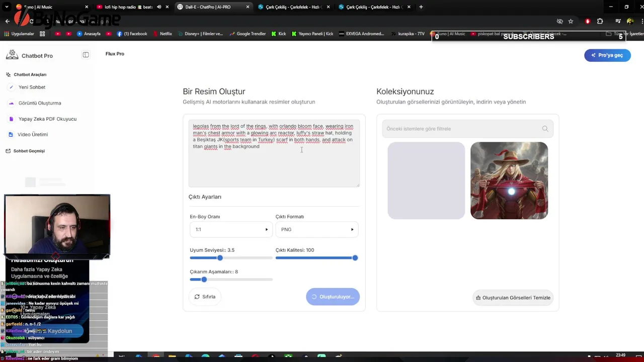Click the search magnifier icon in filter field

[x=545, y=129]
